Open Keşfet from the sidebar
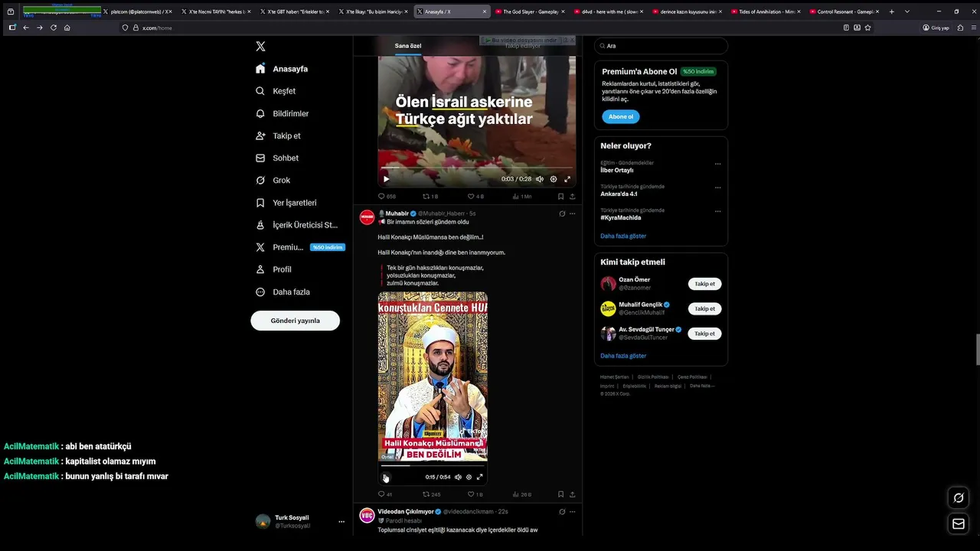The image size is (980, 551). pos(275,91)
